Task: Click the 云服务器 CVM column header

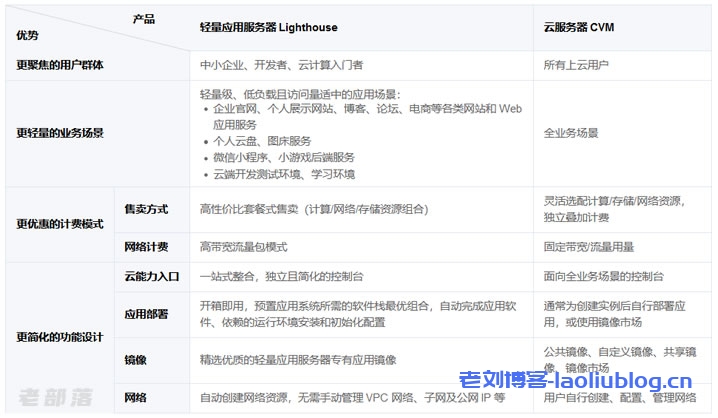Action: click(577, 26)
